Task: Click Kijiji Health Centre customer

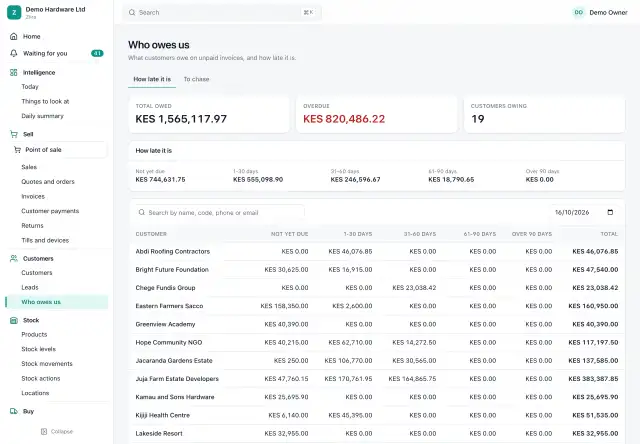Action: click(x=162, y=415)
